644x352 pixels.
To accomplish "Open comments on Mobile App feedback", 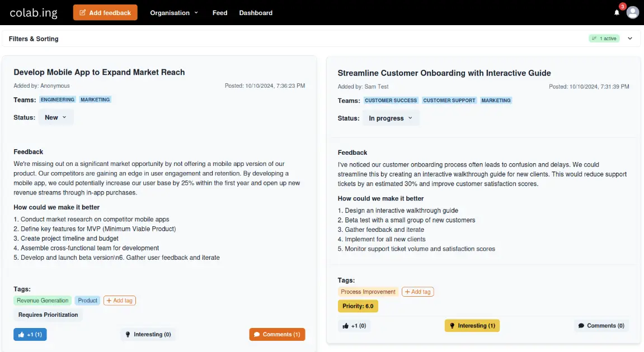I will (x=277, y=334).
